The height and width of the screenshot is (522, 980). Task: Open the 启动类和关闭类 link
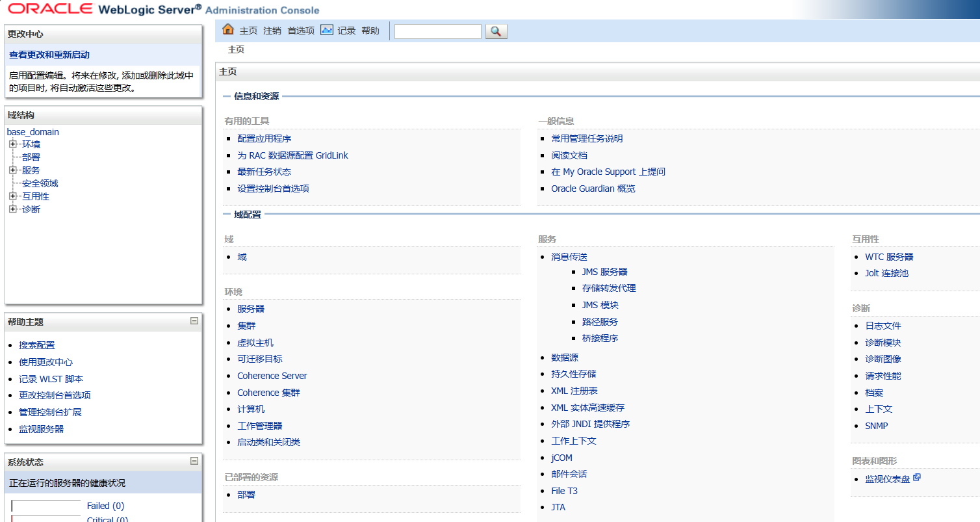[x=268, y=442]
